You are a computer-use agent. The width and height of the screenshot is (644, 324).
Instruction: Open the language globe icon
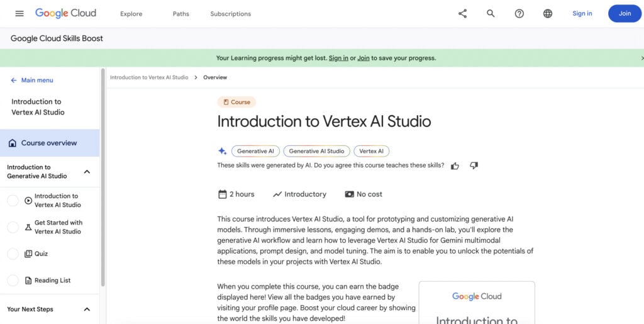pyautogui.click(x=548, y=14)
